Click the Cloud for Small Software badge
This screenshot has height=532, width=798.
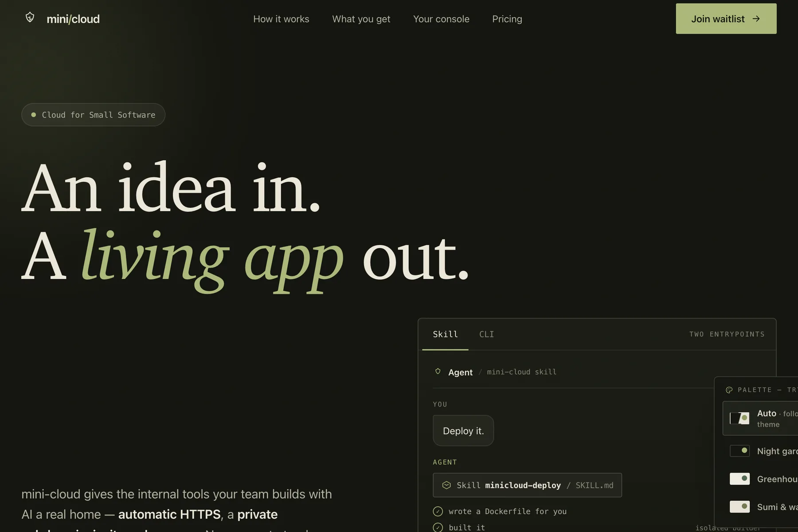(93, 115)
